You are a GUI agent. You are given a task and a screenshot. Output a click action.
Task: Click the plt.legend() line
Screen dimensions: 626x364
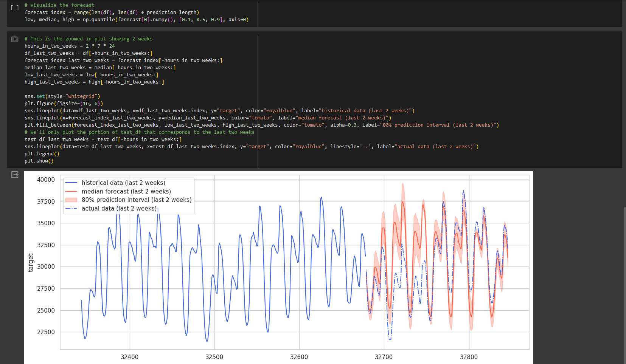[x=42, y=153]
